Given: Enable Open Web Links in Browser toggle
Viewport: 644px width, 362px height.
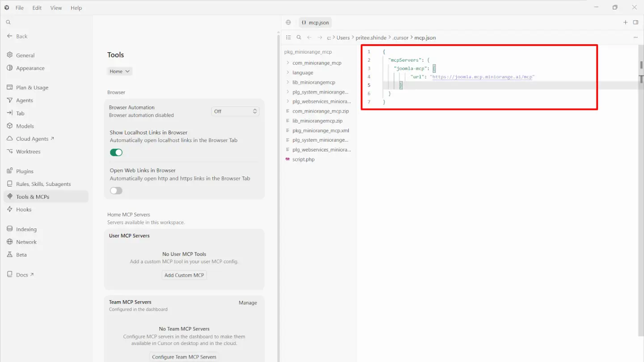Looking at the screenshot, I should click(116, 191).
